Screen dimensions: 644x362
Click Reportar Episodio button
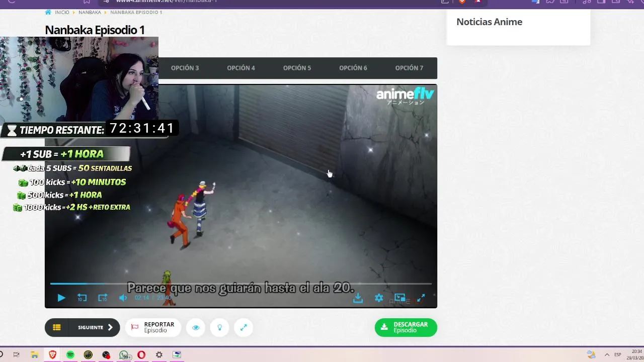click(x=153, y=327)
